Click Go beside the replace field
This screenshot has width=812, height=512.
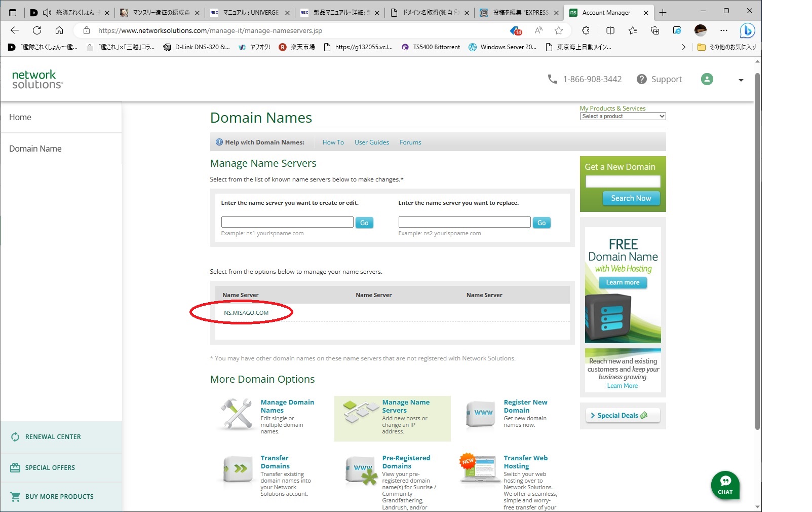tap(542, 223)
